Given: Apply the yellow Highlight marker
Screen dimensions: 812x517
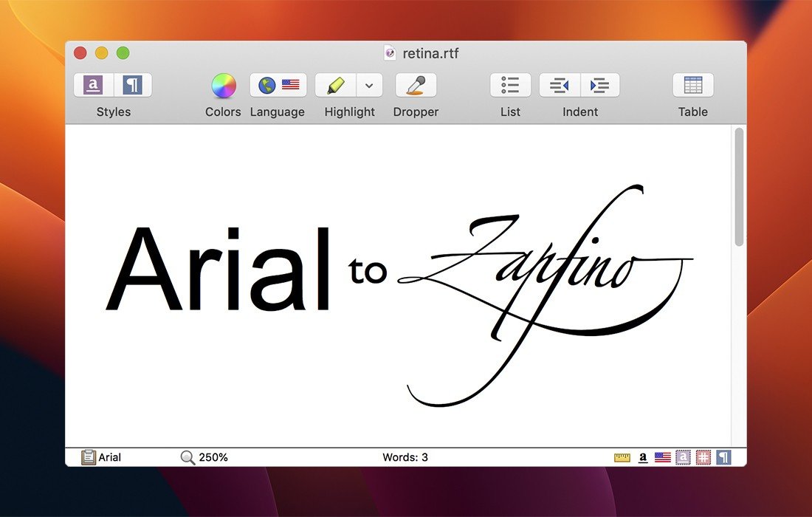Looking at the screenshot, I should [x=336, y=86].
